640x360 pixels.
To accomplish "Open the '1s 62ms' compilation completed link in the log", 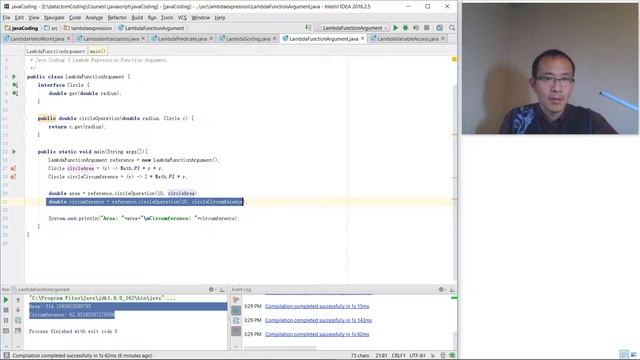I will point(317,334).
